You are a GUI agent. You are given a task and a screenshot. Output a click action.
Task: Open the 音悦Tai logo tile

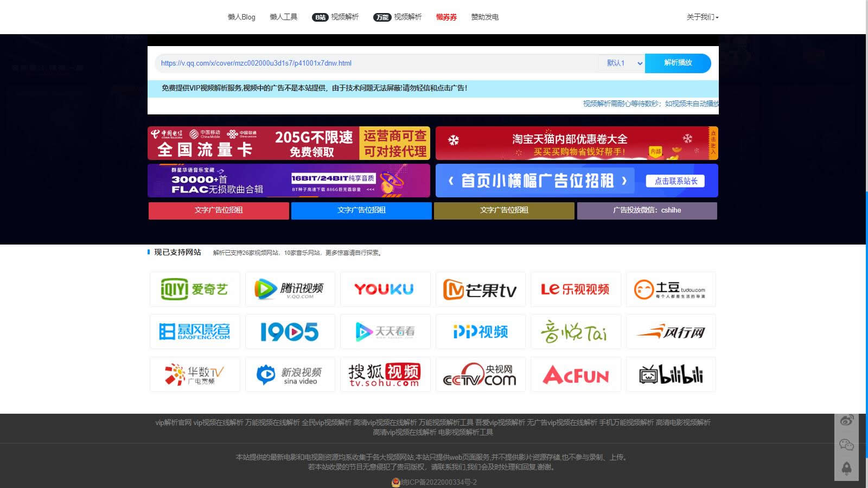click(576, 331)
